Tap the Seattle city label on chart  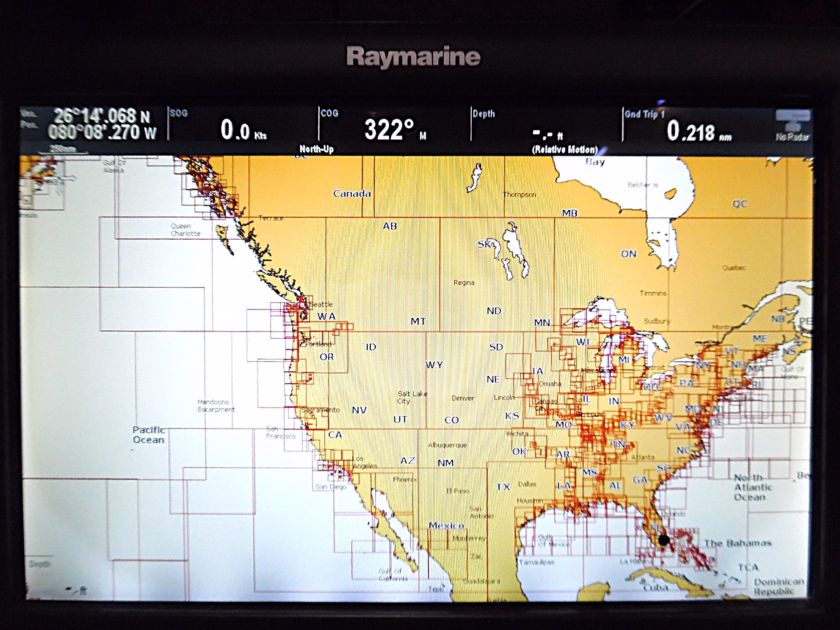[x=321, y=304]
